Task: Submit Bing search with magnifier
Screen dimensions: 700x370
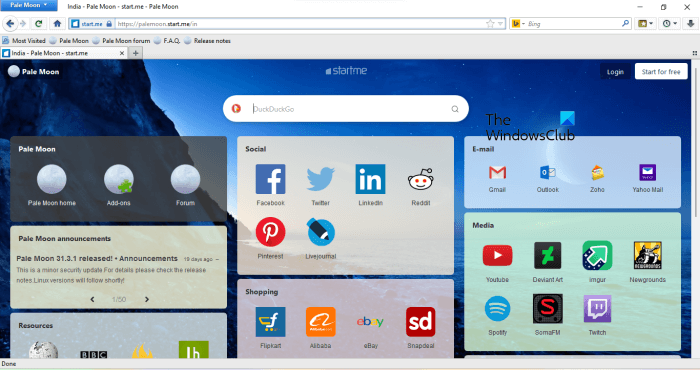Action: pyautogui.click(x=625, y=24)
